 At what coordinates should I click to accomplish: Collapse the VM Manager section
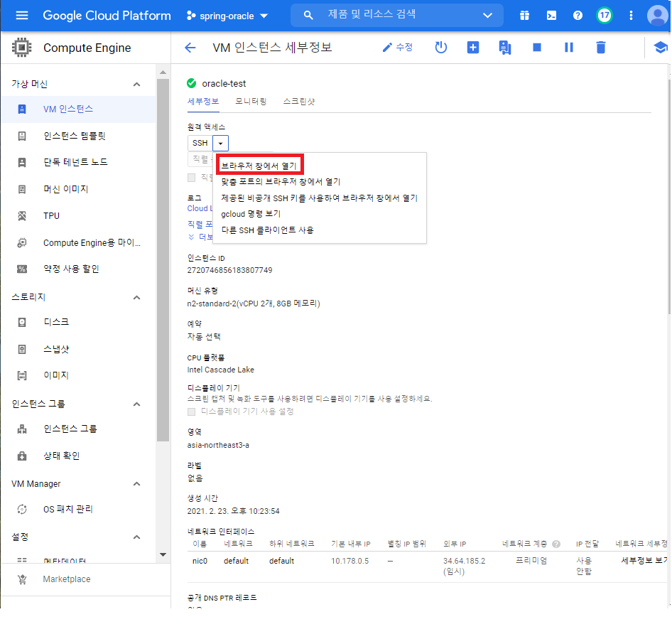136,484
